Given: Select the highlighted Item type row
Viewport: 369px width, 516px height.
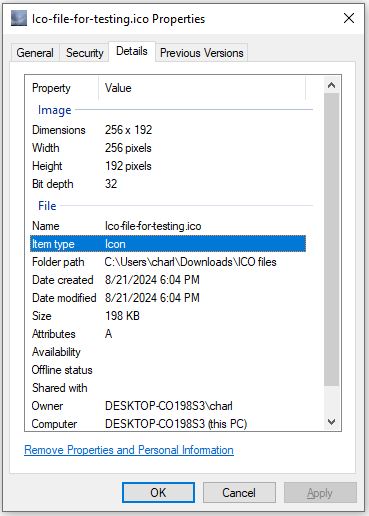Looking at the screenshot, I should (x=168, y=244).
